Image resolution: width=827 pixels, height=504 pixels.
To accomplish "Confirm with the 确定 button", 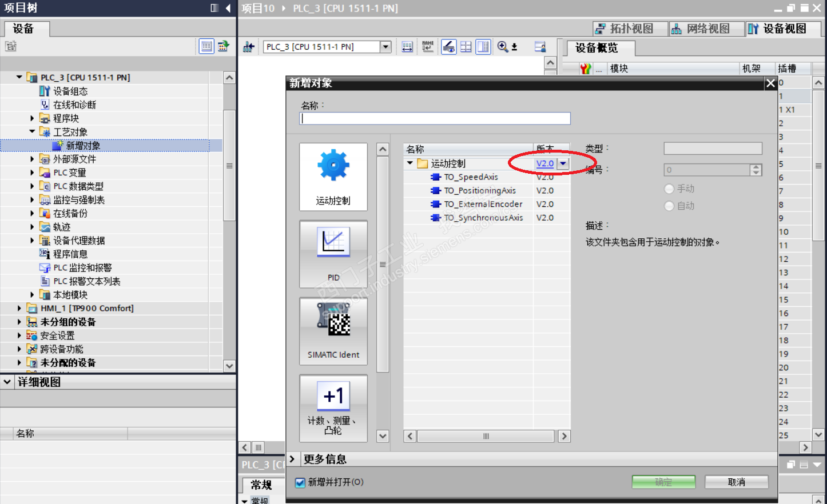I will 663,482.
